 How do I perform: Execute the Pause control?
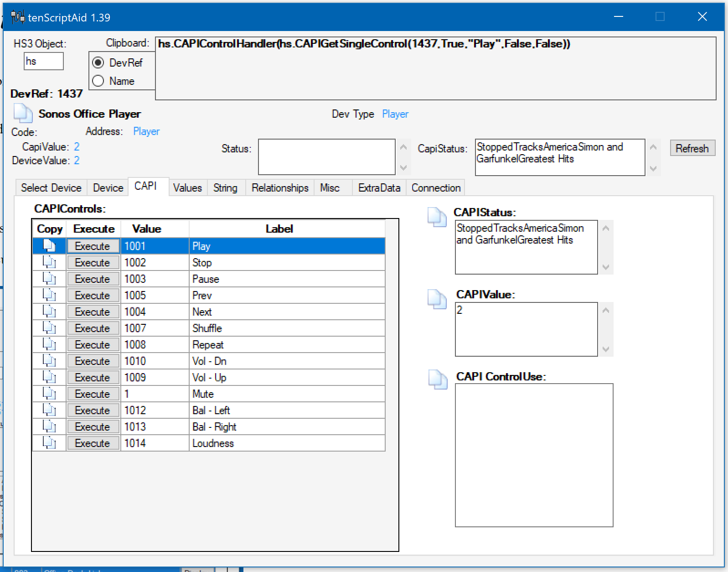pos(93,279)
